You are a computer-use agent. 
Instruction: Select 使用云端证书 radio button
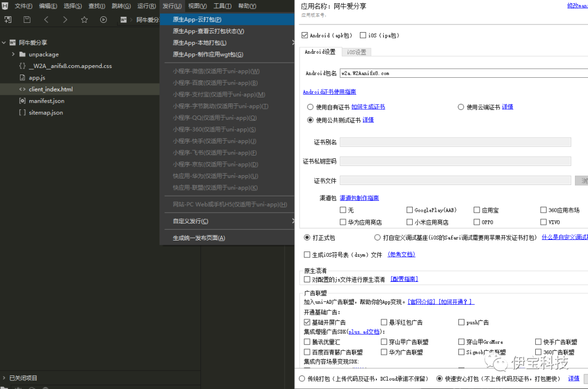[461, 107]
